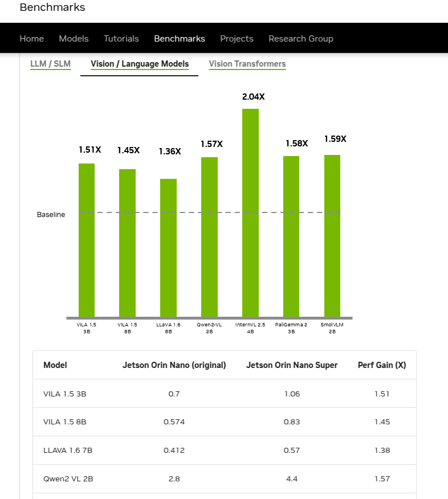Image resolution: width=448 pixels, height=499 pixels.
Task: Open the Models nav item
Action: (74, 39)
